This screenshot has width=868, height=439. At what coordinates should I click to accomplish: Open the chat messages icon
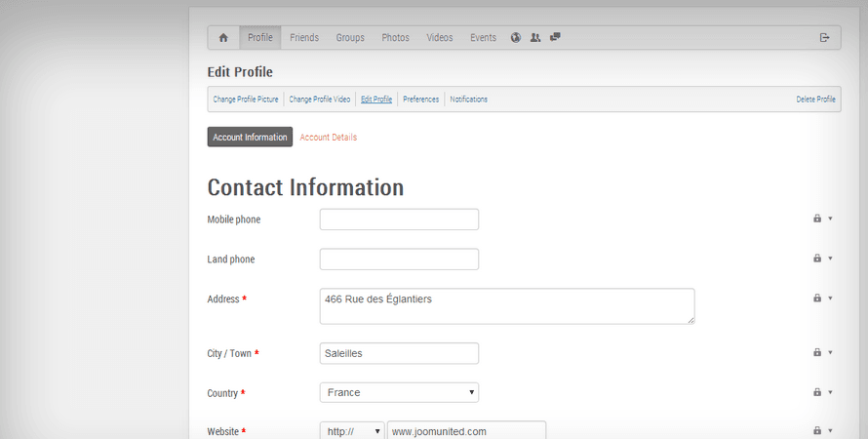(555, 38)
